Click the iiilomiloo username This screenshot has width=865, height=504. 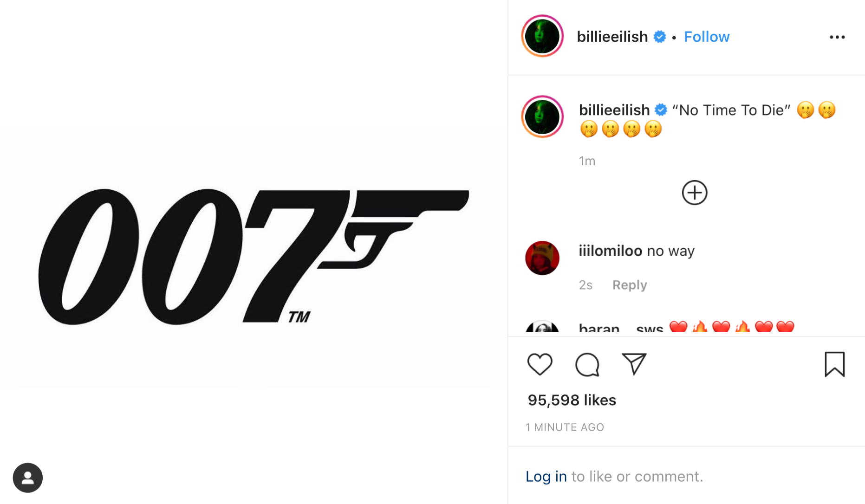[610, 251]
